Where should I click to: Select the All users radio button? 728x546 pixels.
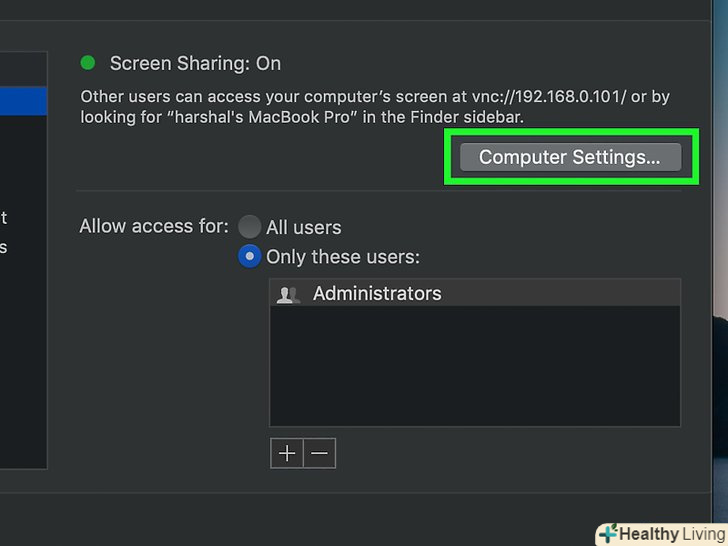[x=249, y=227]
